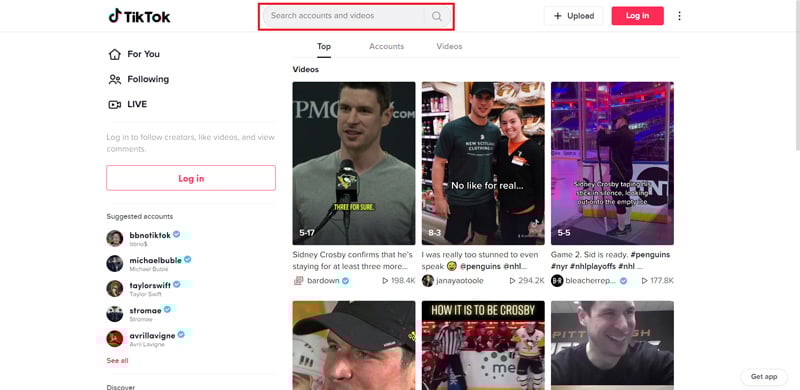The height and width of the screenshot is (390, 800).
Task: Click 'Sidney Crosby confirms' video caption
Action: (x=352, y=260)
